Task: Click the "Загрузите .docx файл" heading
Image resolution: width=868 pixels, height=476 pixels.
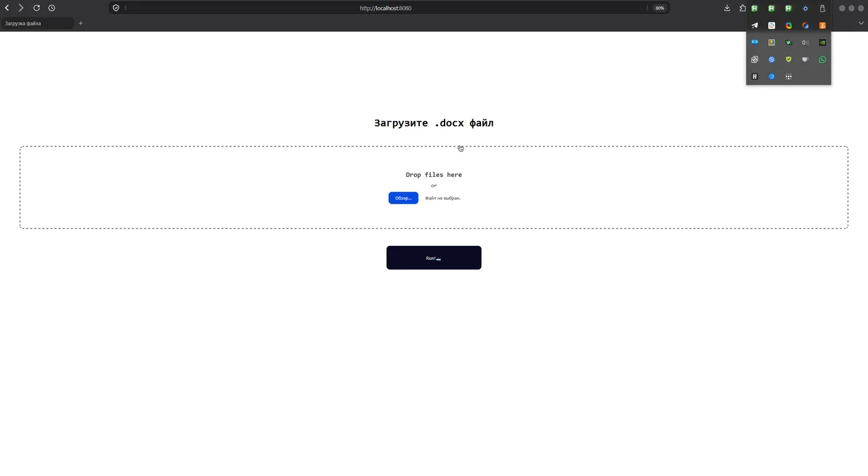Action: 434,123
